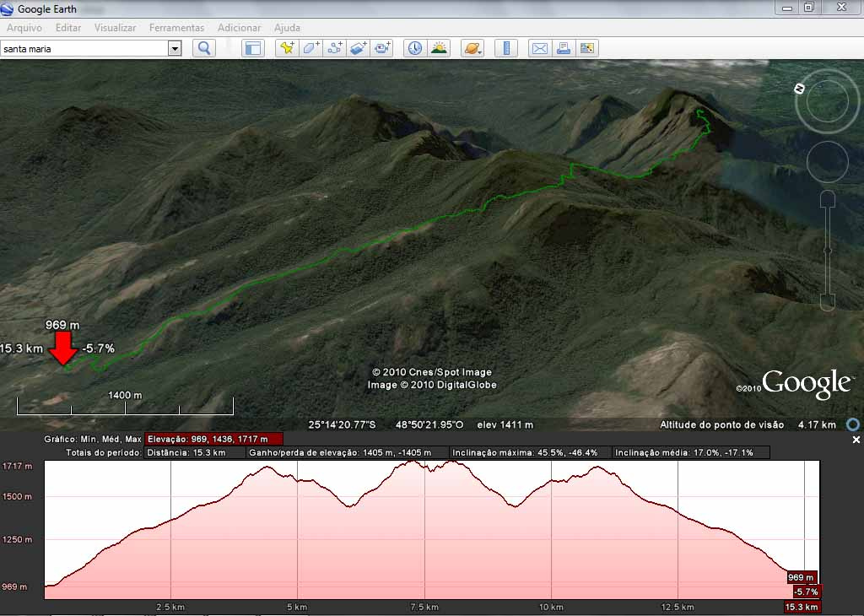The height and width of the screenshot is (616, 864).
Task: Start recording a tour
Action: pyautogui.click(x=383, y=48)
